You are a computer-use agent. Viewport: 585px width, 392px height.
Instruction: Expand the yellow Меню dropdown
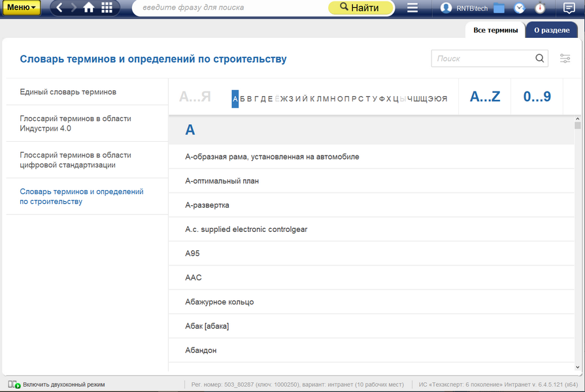pos(22,8)
